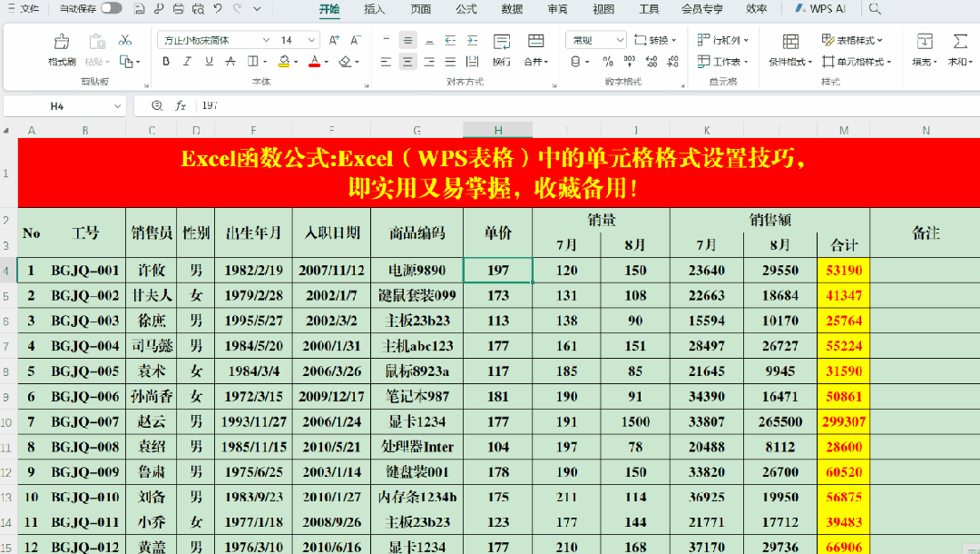Click the decrease indent icon
The width and height of the screenshot is (980, 554).
[451, 41]
